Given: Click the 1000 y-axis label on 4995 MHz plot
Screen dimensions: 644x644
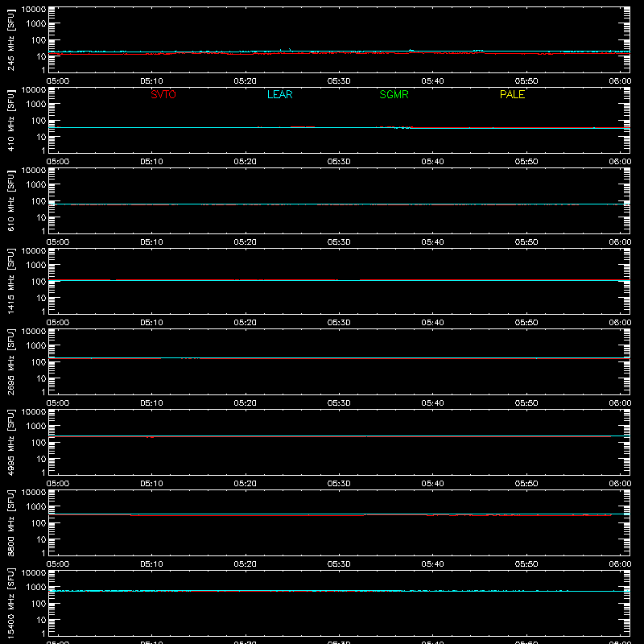Looking at the screenshot, I should click(36, 427).
